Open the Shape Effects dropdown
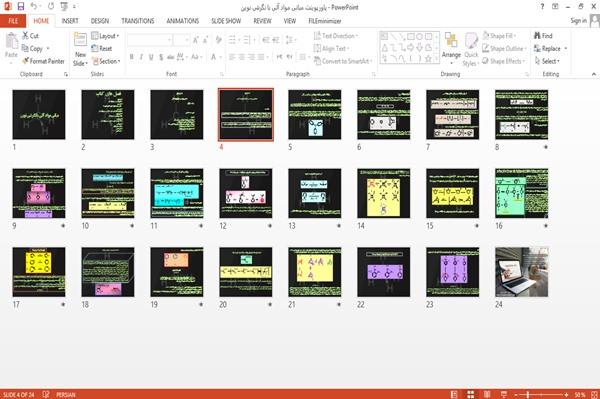This screenshot has width=600, height=399. pyautogui.click(x=504, y=61)
